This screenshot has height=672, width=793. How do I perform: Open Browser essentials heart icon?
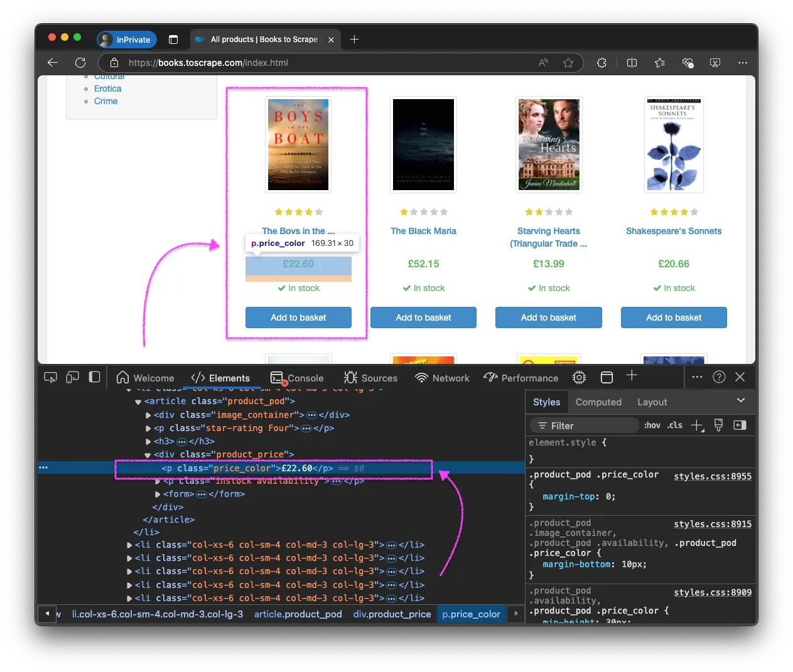pos(688,63)
